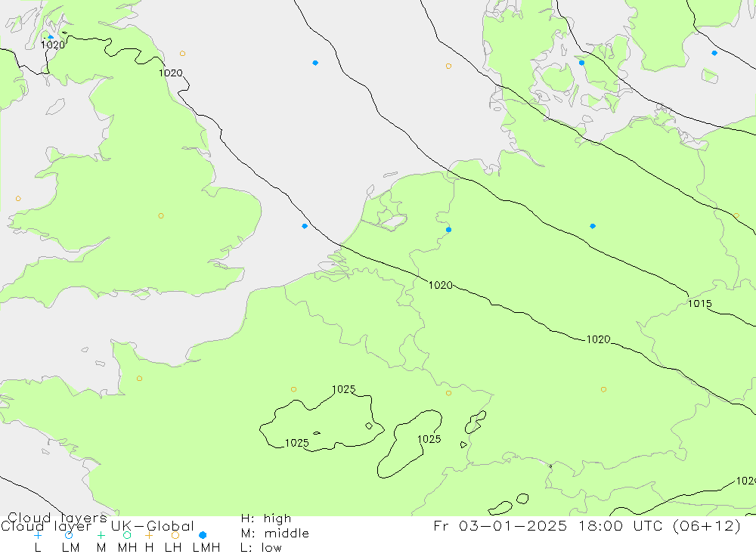Select the orange LH circle over southern Germany
This screenshot has height=554, width=756.
pos(603,389)
